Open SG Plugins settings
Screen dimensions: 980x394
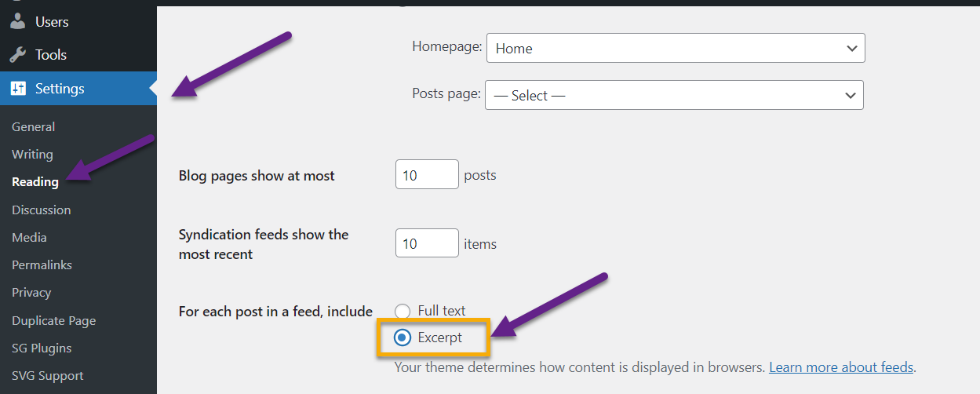click(x=42, y=348)
